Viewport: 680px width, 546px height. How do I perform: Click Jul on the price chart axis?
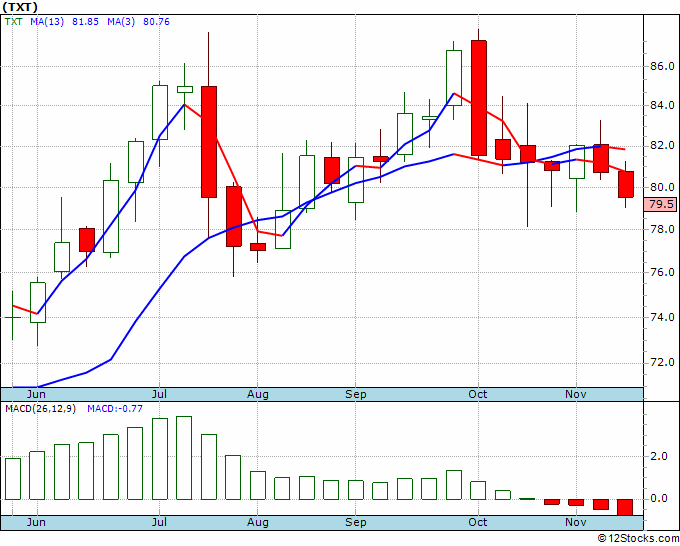(x=159, y=394)
